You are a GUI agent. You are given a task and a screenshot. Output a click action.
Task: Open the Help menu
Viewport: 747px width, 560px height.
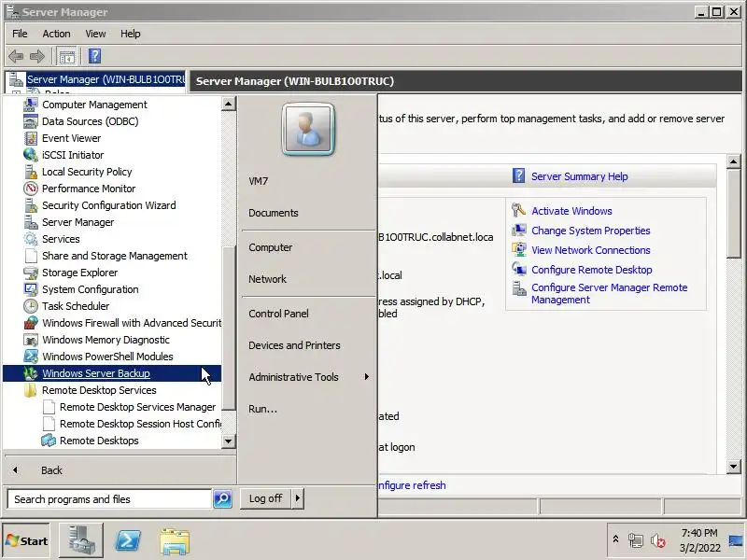pyautogui.click(x=130, y=34)
